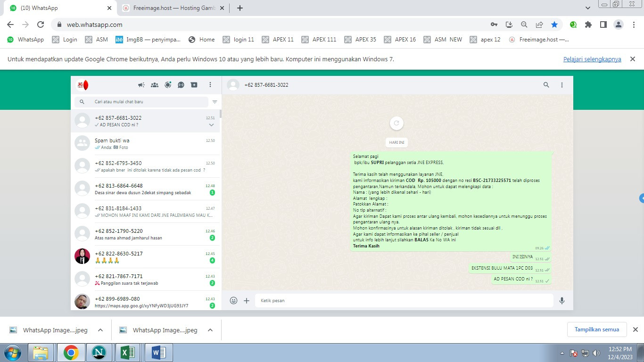Open Excel from the taskbar

tap(128, 353)
